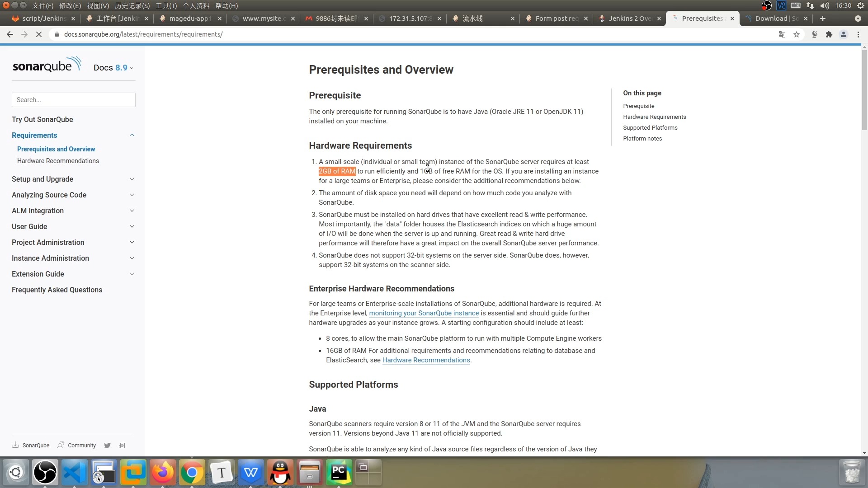
Task: Open the tab search dropdown arrow
Action: click(x=858, y=19)
